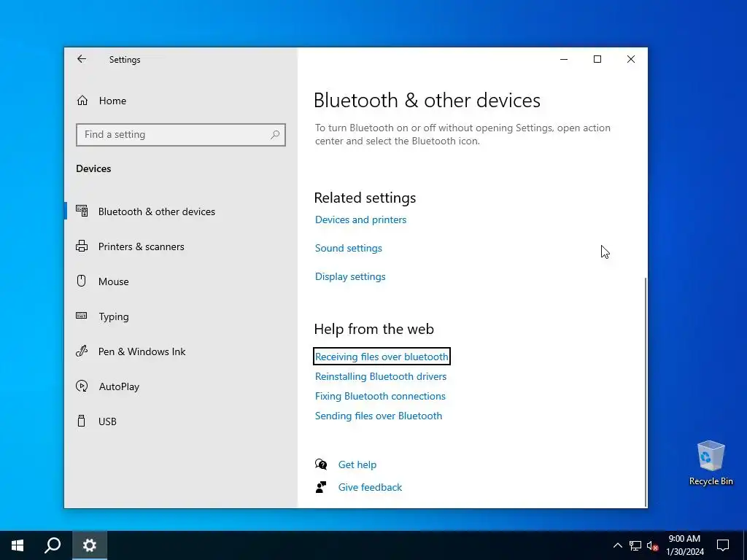The image size is (747, 560).
Task: Close the Settings window
Action: point(631,59)
